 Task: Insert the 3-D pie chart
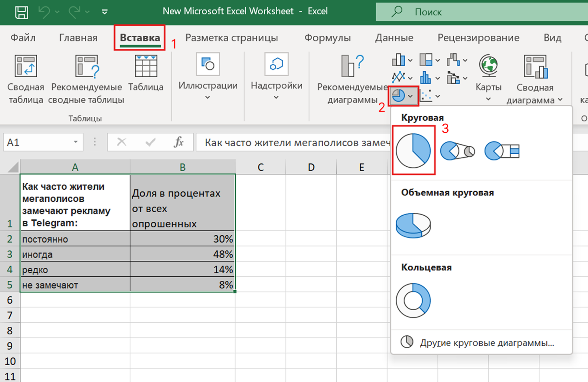[413, 225]
